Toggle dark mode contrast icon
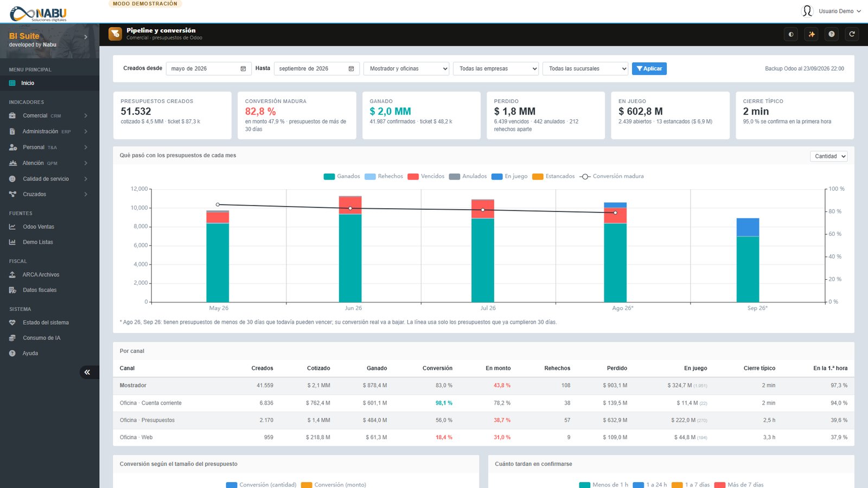The height and width of the screenshot is (488, 868). (791, 34)
